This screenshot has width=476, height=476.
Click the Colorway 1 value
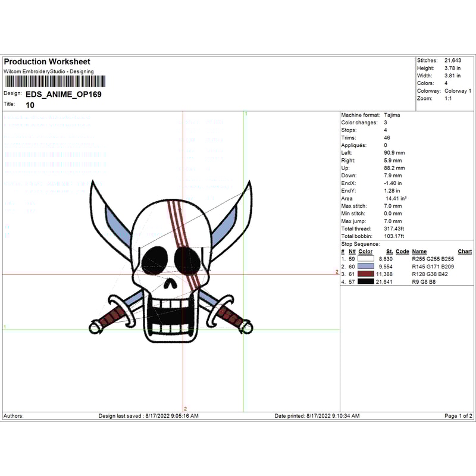458,91
